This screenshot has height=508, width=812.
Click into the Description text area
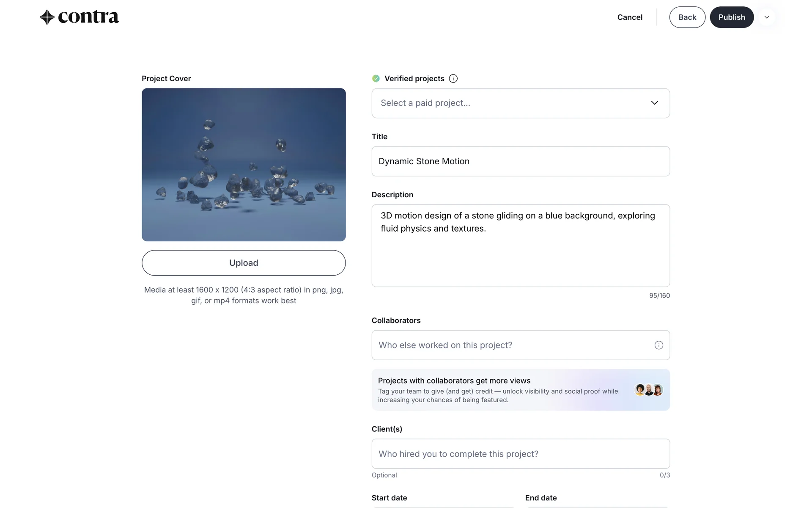point(520,258)
